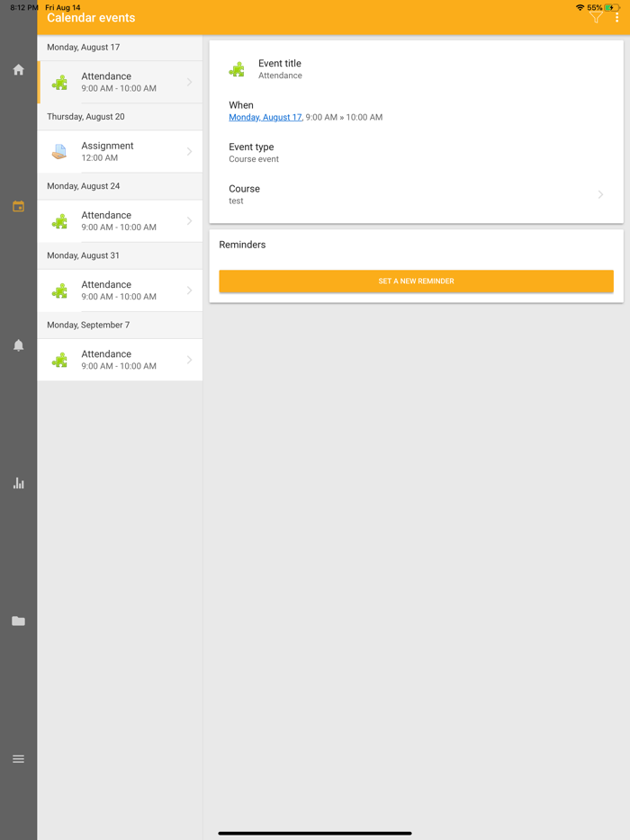The image size is (630, 840).
Task: Open the Files folder icon in sidebar
Action: pos(18,621)
